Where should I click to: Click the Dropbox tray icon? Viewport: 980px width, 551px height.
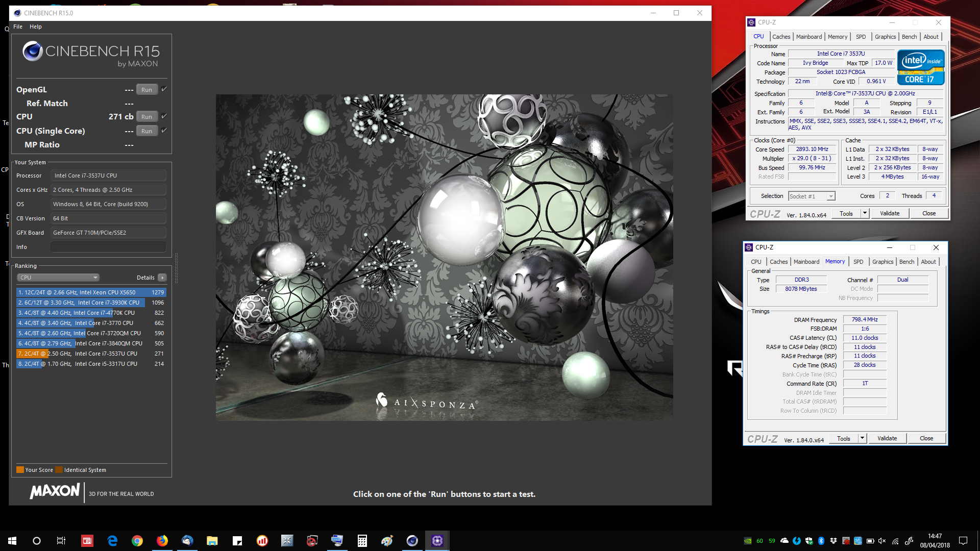834,541
